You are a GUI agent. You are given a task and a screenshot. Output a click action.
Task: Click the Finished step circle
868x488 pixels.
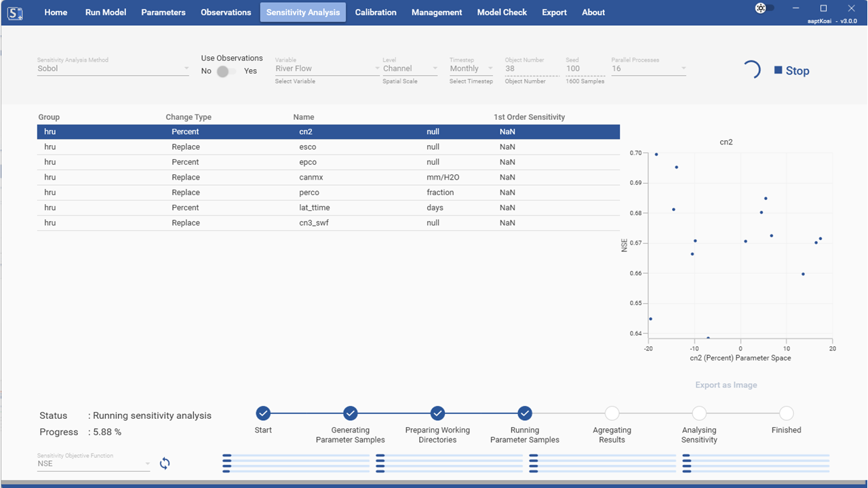(x=786, y=413)
